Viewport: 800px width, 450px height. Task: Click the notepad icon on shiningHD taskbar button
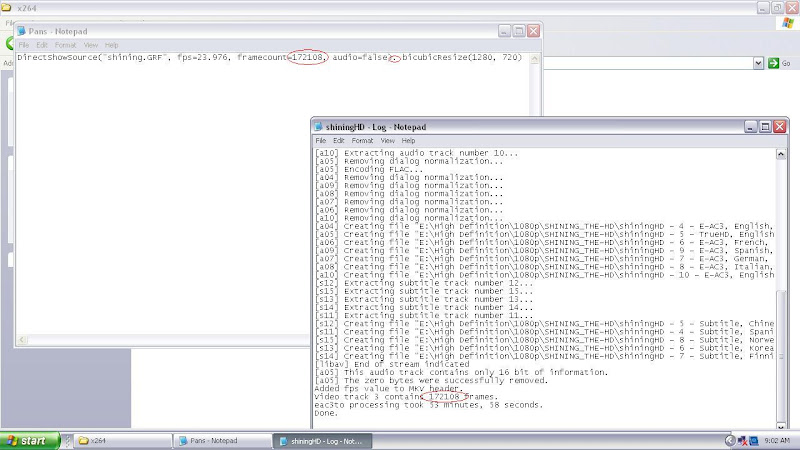tap(283, 441)
